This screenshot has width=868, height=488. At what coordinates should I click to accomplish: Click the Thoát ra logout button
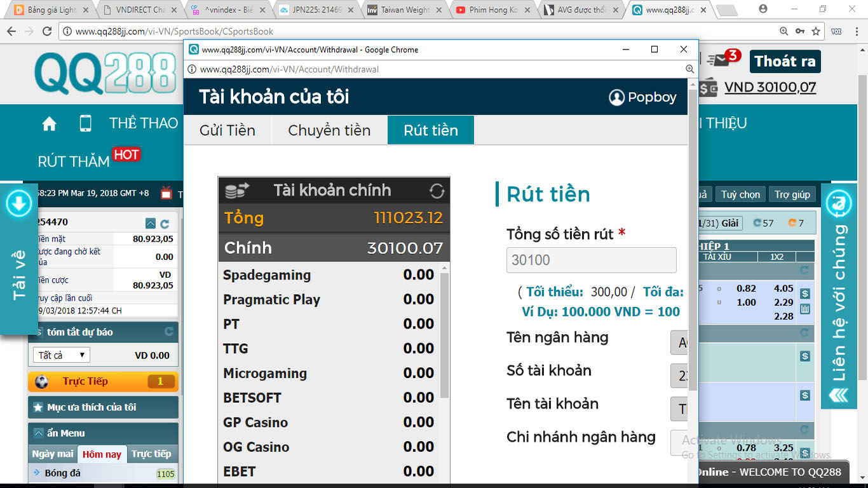785,61
